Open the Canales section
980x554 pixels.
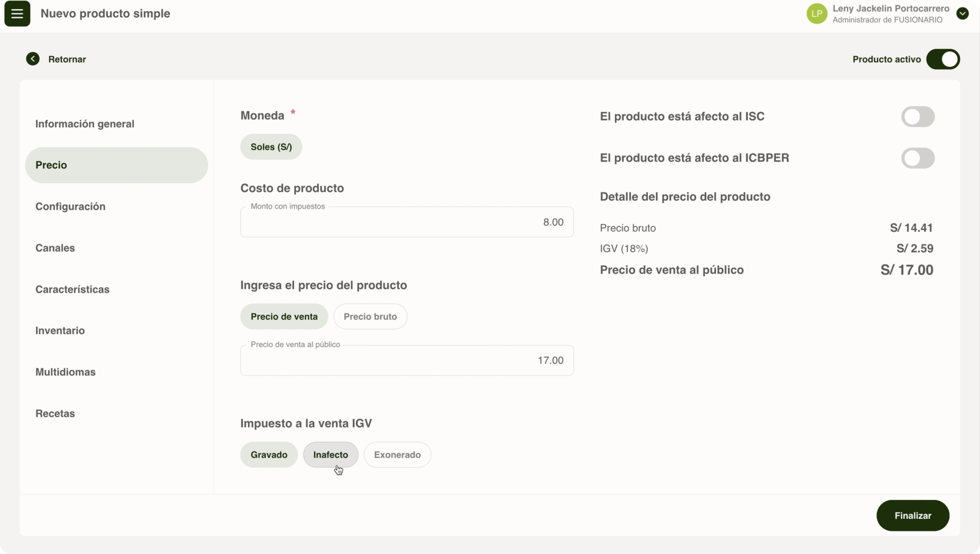pos(55,248)
